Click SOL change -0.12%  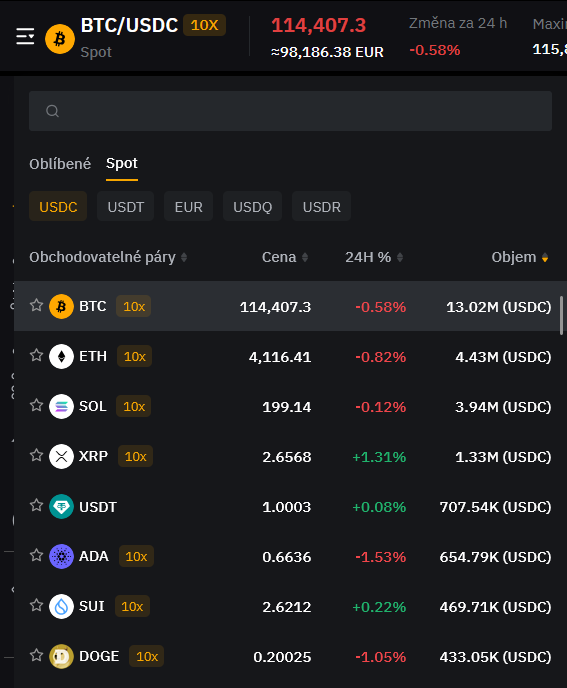pos(380,407)
